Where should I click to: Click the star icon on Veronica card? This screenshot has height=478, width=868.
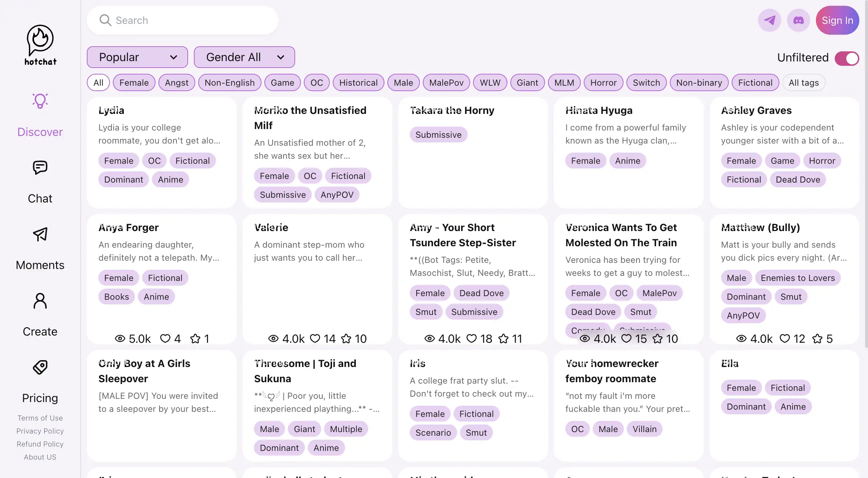pos(658,338)
